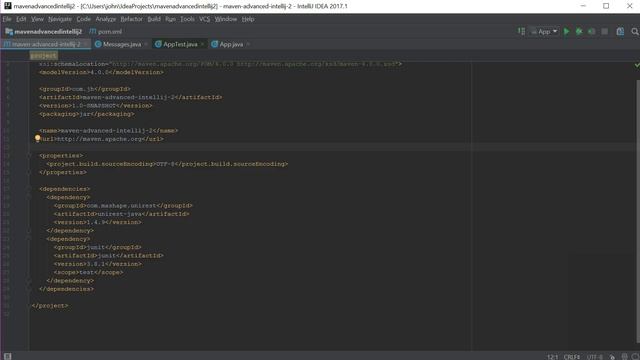The image size is (640, 360).
Task: Click the Make Project build icon
Action: click(521, 31)
